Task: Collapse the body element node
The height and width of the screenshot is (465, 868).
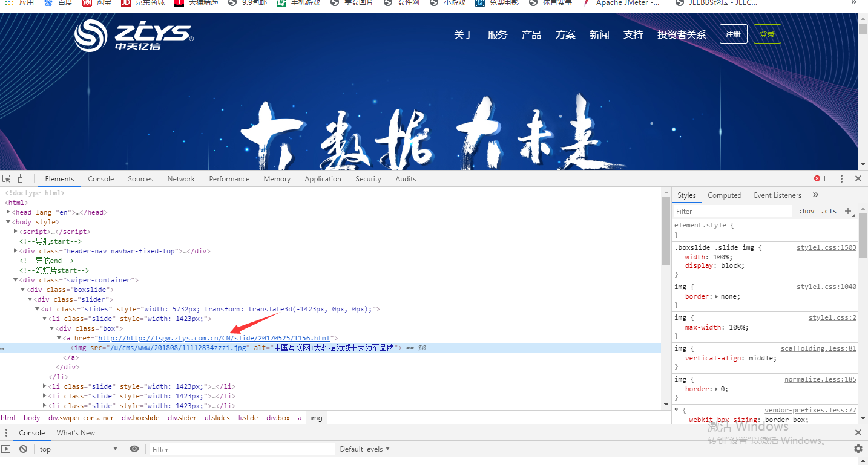Action: [8, 222]
